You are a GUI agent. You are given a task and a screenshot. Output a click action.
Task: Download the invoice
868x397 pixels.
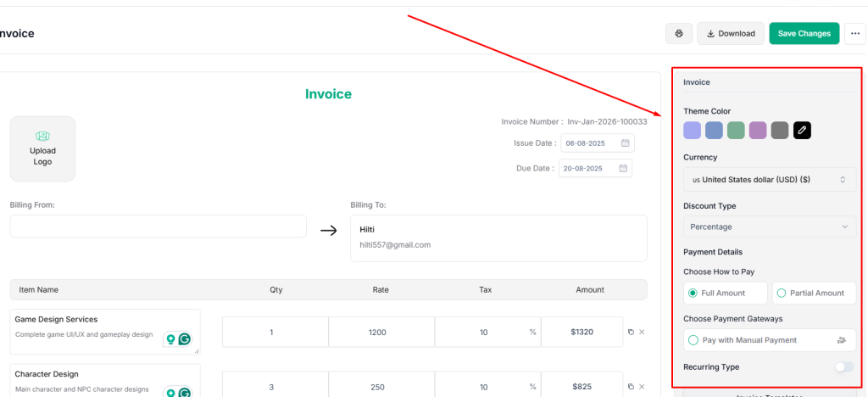[731, 33]
